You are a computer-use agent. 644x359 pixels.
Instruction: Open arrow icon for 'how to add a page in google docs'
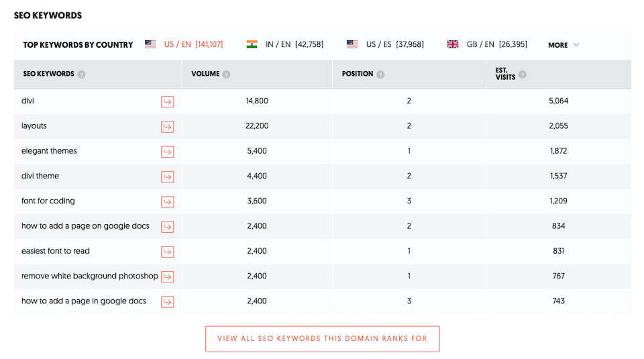pyautogui.click(x=167, y=301)
